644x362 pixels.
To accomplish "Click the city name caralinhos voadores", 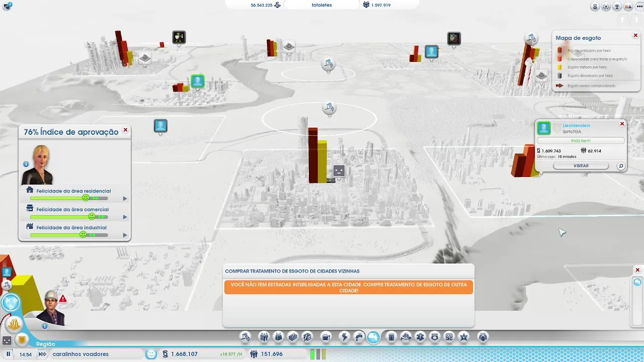I will 80,354.
